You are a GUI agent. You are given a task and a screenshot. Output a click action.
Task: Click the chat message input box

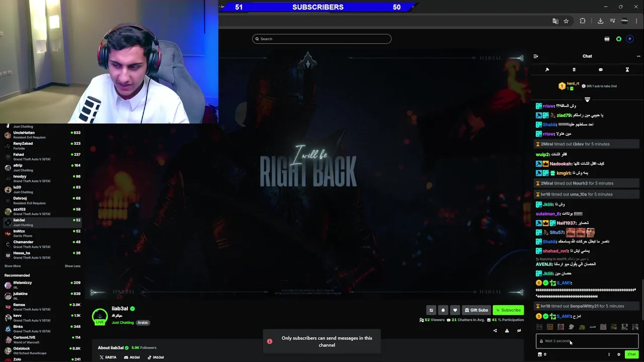(x=587, y=341)
